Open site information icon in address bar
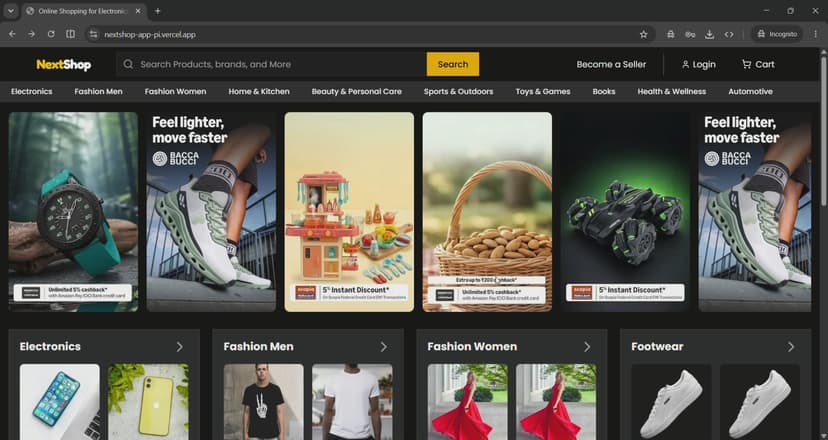 [93, 34]
